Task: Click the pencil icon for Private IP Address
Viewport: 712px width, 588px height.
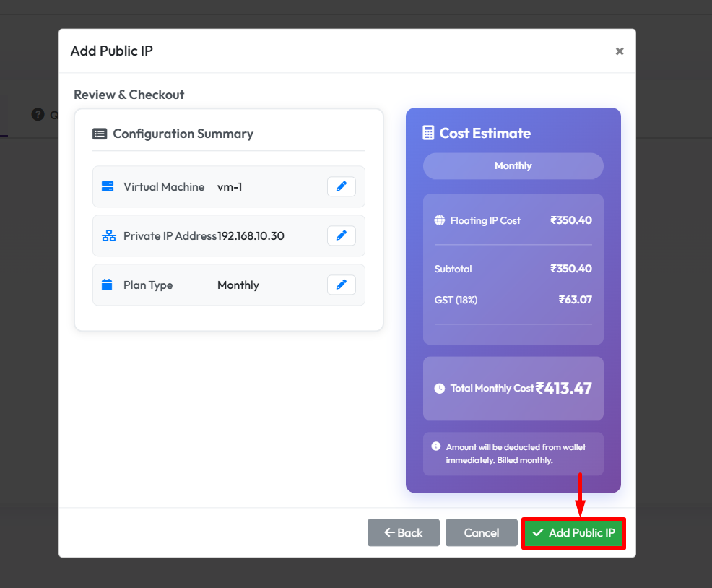Action: 341,236
